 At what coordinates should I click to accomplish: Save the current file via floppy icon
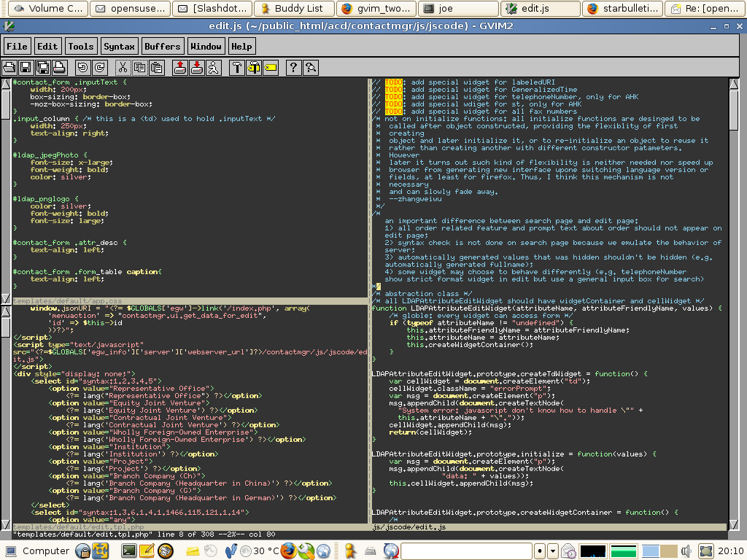point(26,68)
